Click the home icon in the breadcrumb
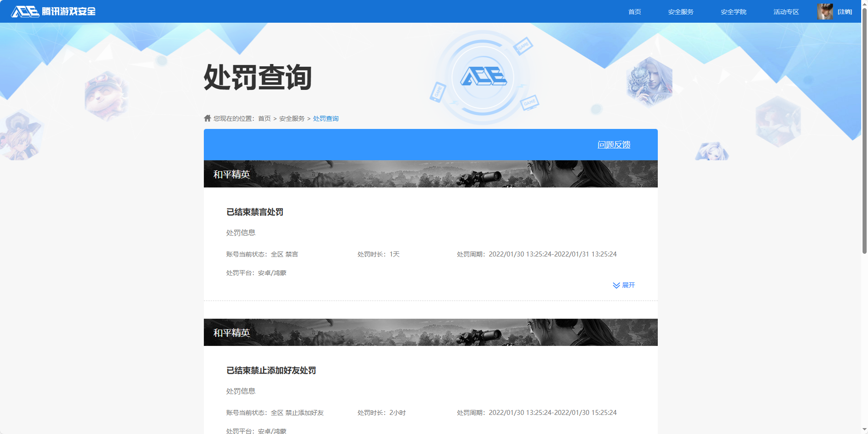The width and height of the screenshot is (868, 434). [207, 118]
